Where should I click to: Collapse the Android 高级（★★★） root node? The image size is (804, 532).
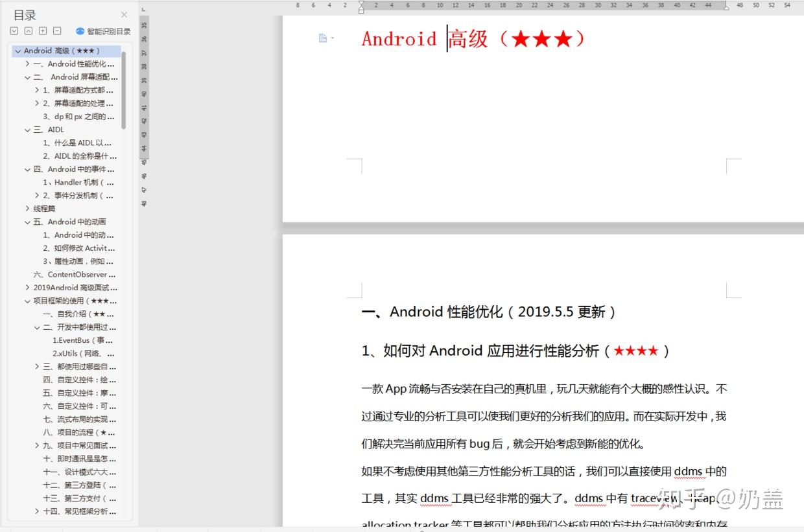pyautogui.click(x=18, y=51)
